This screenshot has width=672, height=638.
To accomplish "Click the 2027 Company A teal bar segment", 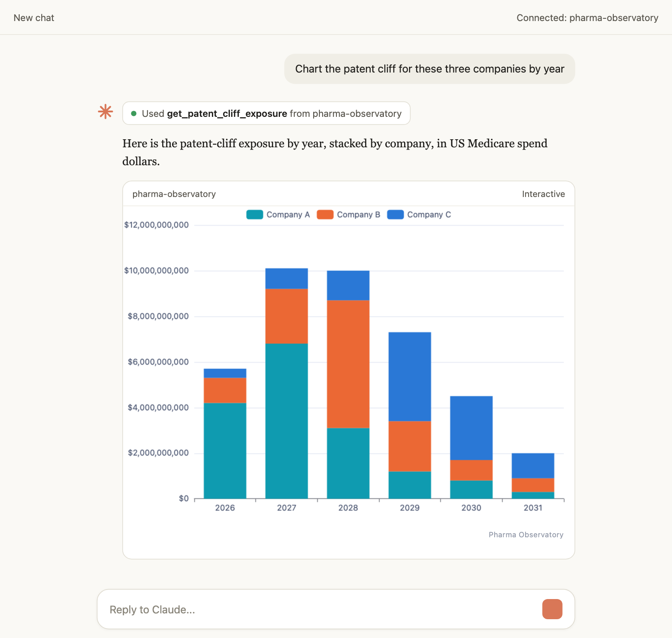I will point(287,421).
